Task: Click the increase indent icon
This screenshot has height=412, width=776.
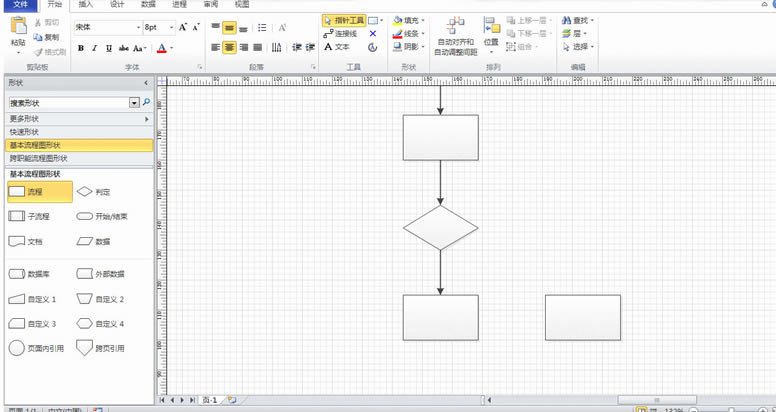Action: 310,48
